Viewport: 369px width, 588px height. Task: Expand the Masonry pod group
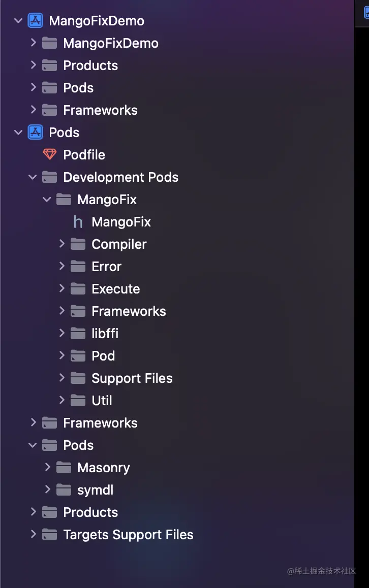[x=47, y=467]
